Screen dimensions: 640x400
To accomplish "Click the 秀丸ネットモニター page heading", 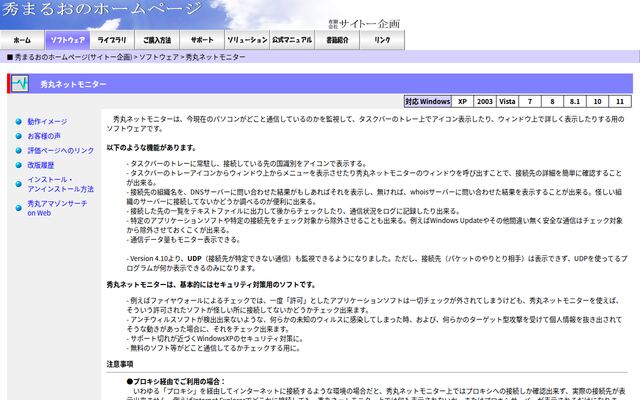I will click(x=73, y=84).
